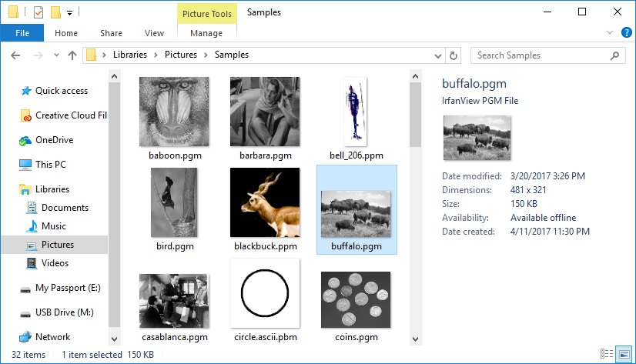636x364 pixels.
Task: Open the File menu
Action: [22, 33]
